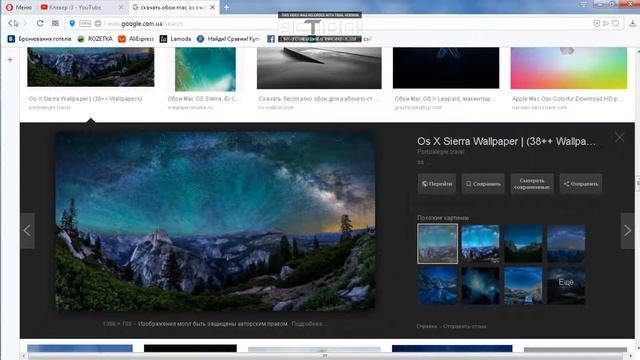Open the Найди! Сравни! bookmark
The height and width of the screenshot is (360, 640).
pyautogui.click(x=228, y=39)
